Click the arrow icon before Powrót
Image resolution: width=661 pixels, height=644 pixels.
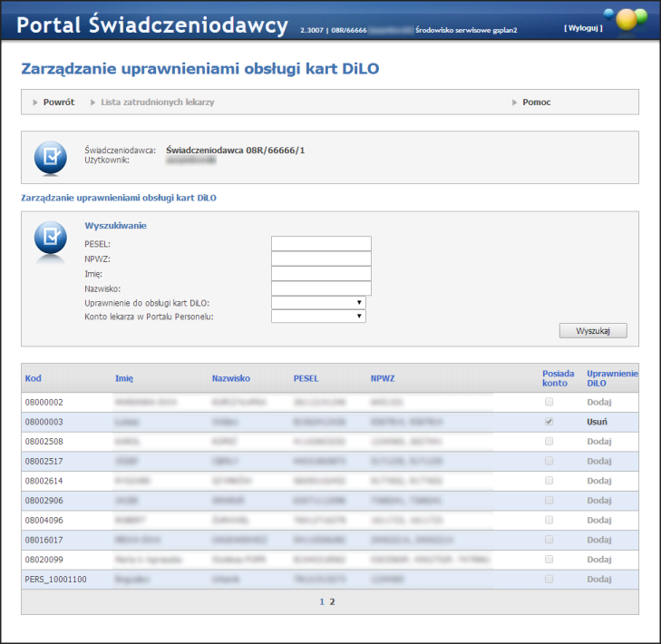(35, 102)
